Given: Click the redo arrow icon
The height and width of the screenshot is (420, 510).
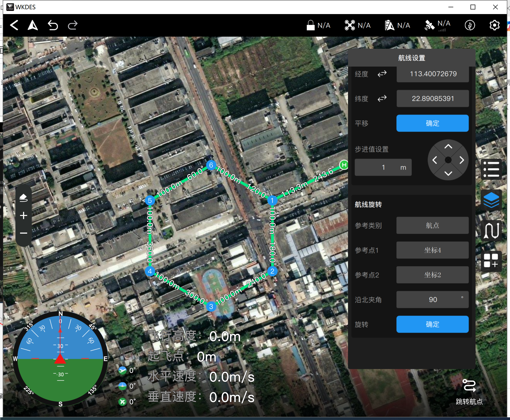Looking at the screenshot, I should tap(73, 25).
